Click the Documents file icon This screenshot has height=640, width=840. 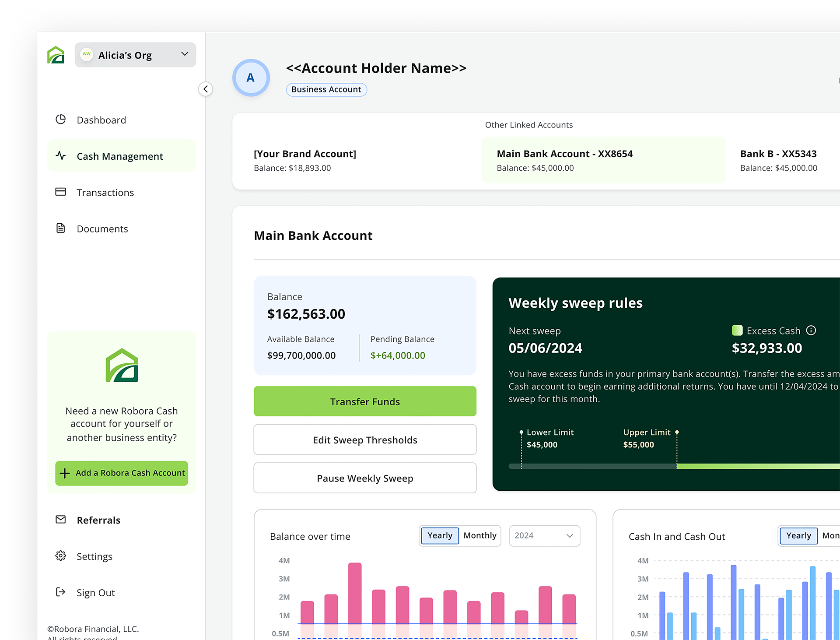tap(61, 229)
